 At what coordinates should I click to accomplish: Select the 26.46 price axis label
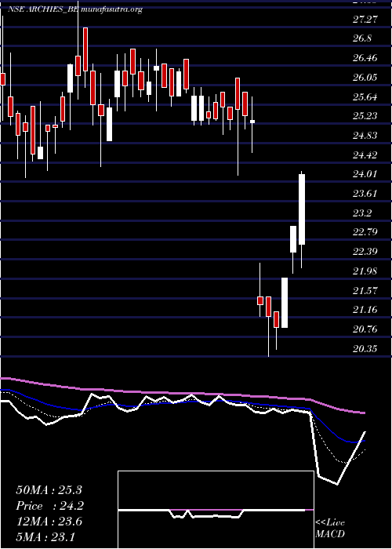click(365, 58)
